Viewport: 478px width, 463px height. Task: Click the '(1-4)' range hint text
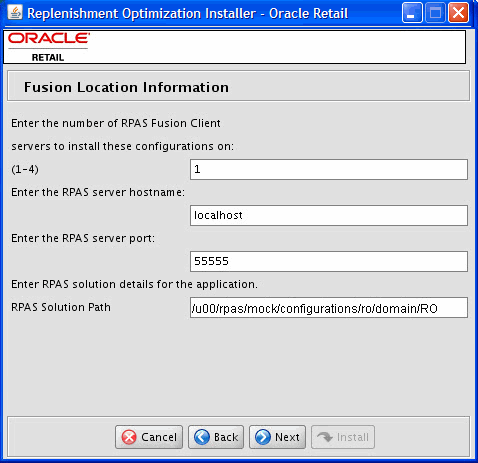25,169
